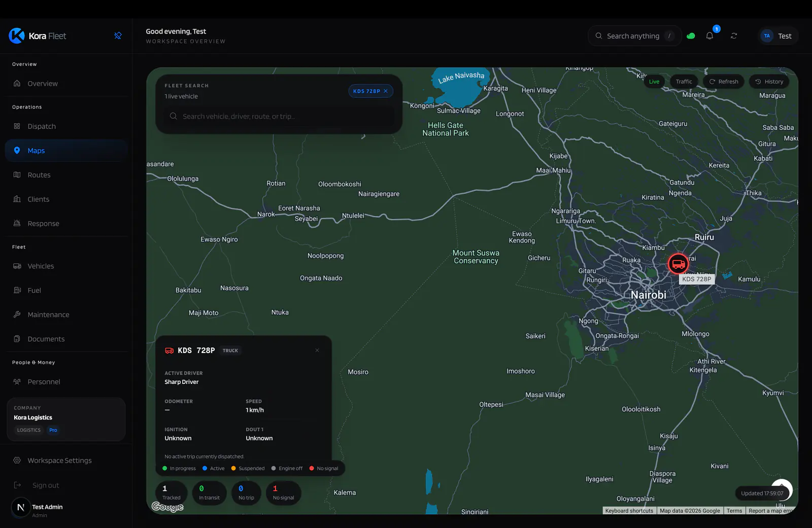Close the KDS 728P vehicle card
Image resolution: width=812 pixels, height=528 pixels.
(x=317, y=350)
